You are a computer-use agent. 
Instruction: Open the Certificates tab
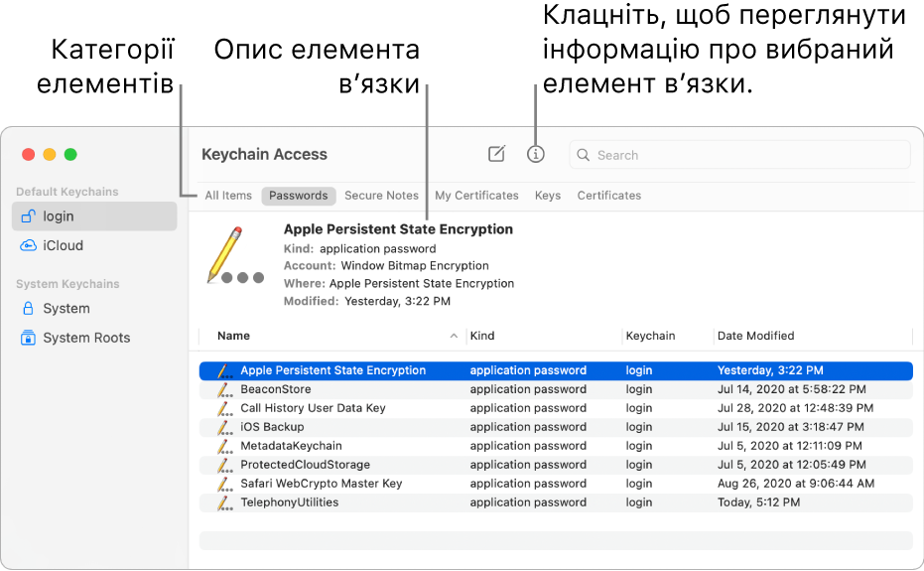click(x=608, y=196)
